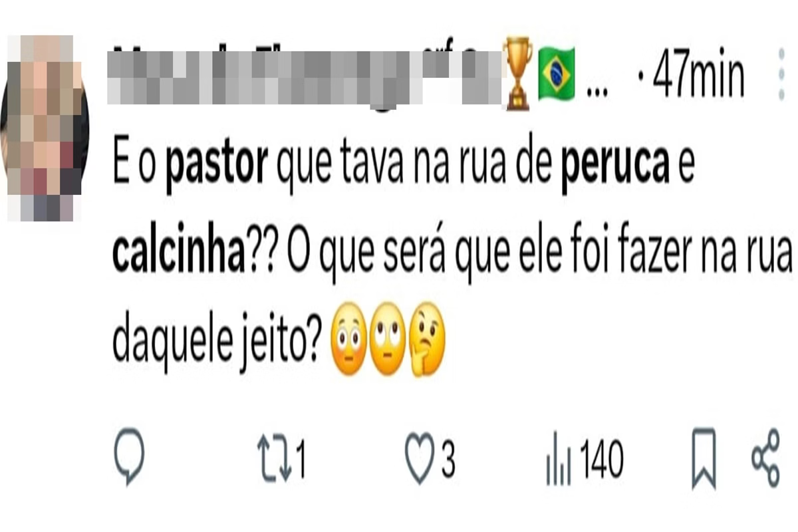Like the tweet with the heart icon
The image size is (798, 532).
pyautogui.click(x=420, y=458)
